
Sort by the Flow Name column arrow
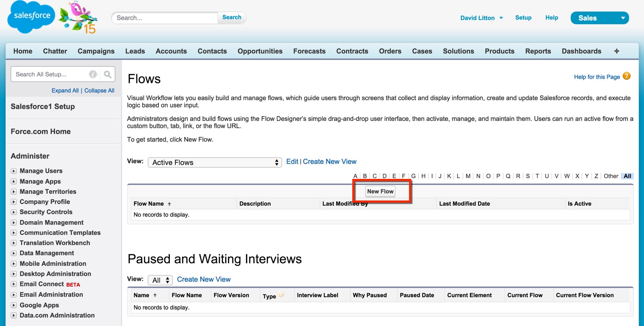pyautogui.click(x=170, y=204)
